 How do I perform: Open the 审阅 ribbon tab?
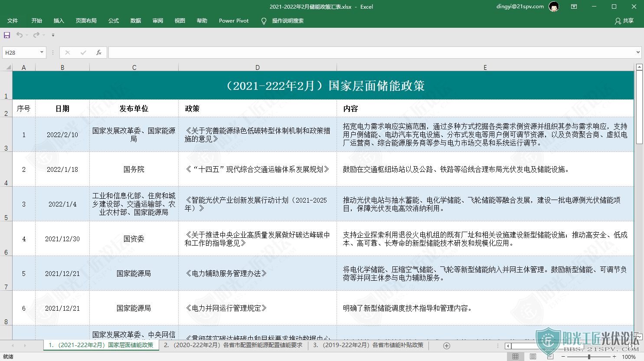pyautogui.click(x=158, y=21)
